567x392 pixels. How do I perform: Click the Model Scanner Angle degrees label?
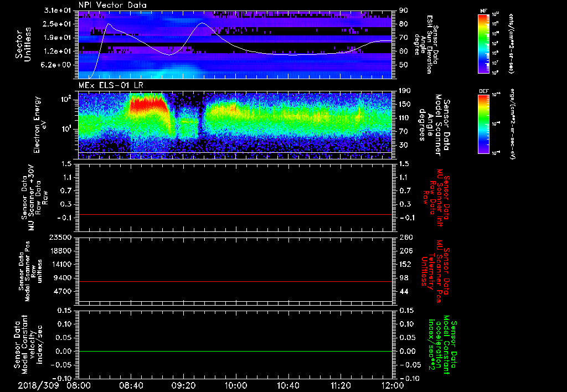[x=434, y=125]
